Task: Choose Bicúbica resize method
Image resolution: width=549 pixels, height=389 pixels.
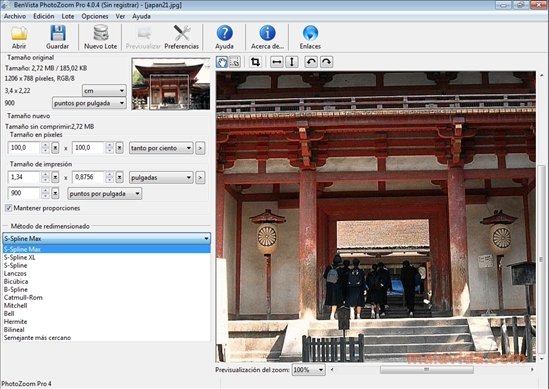Action: point(106,282)
